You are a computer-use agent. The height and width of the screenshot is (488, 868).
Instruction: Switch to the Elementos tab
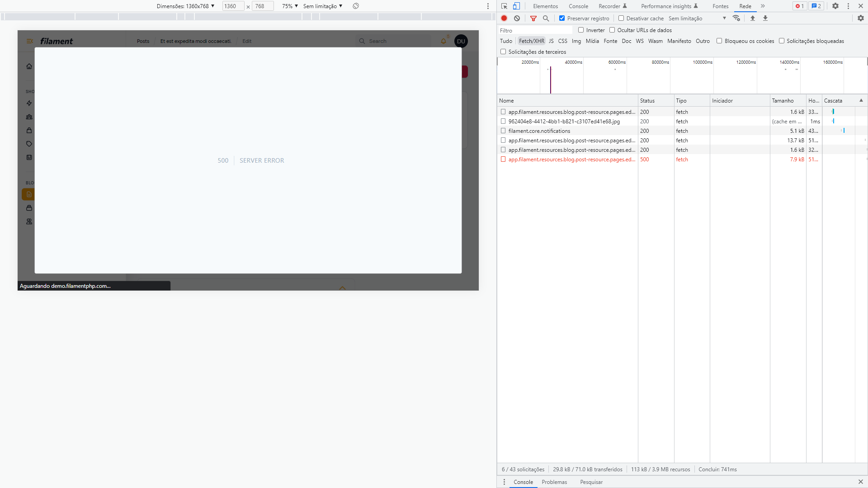click(545, 6)
